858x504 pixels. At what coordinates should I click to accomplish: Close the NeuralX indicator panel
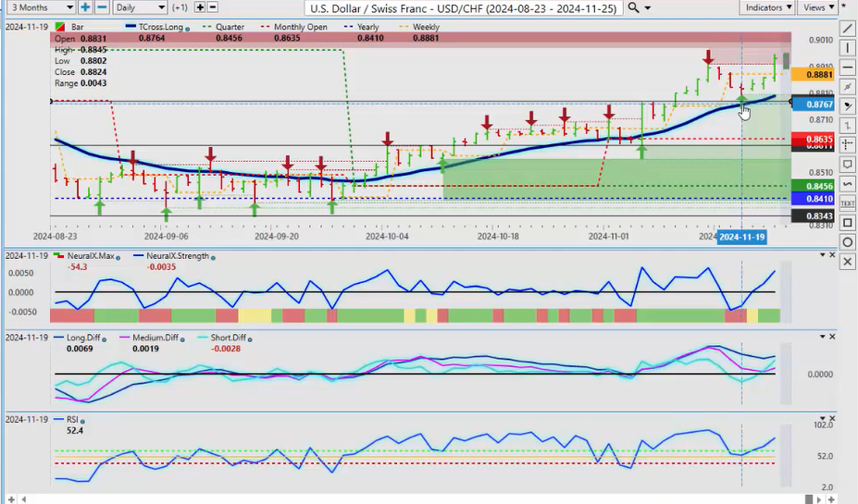coord(833,255)
